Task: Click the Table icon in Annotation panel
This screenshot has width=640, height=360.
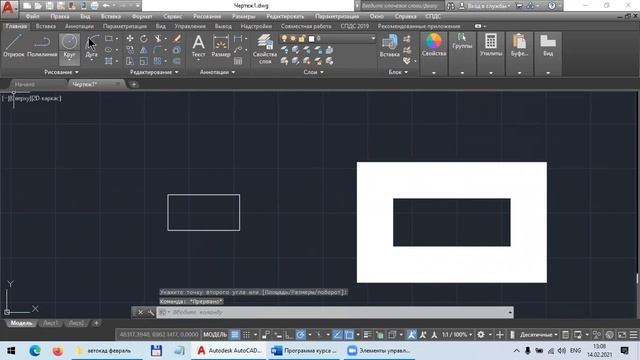Action: (x=238, y=61)
